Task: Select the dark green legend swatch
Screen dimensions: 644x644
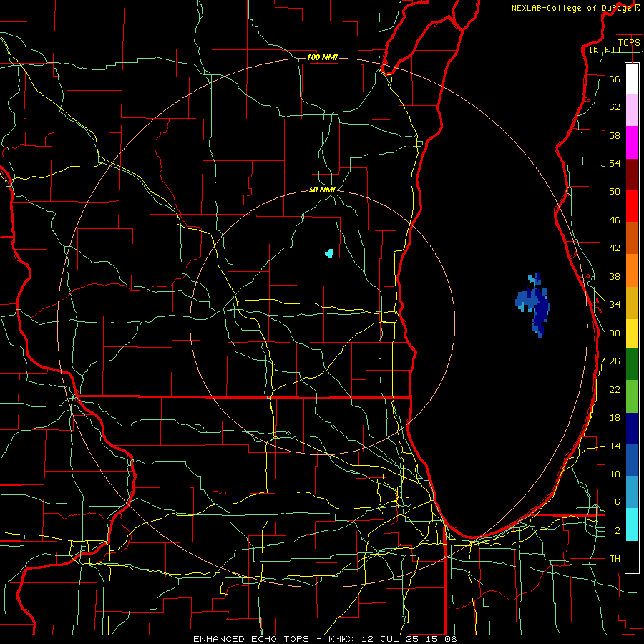Action: click(x=632, y=364)
